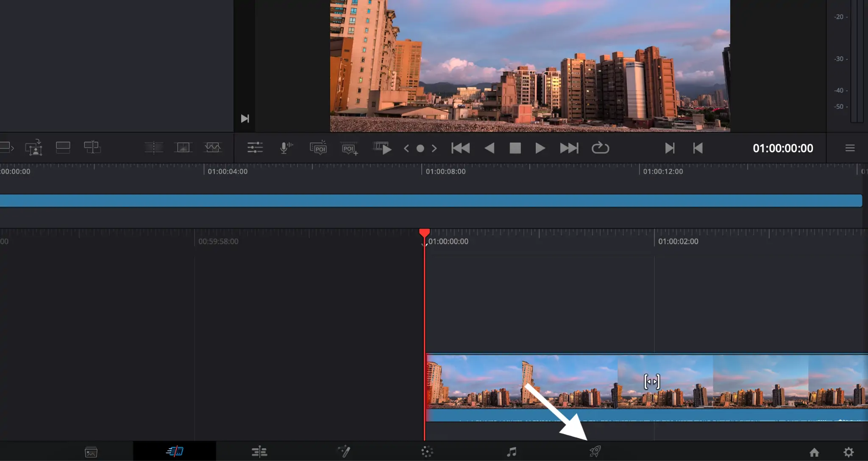The height and width of the screenshot is (461, 868).
Task: Open the Fusion page wand icon
Action: tap(344, 451)
